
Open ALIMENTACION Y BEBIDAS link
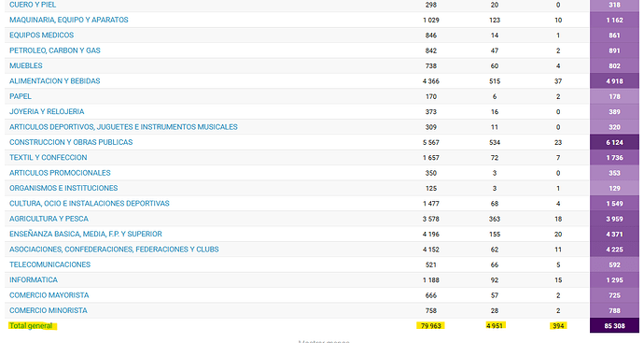point(55,81)
